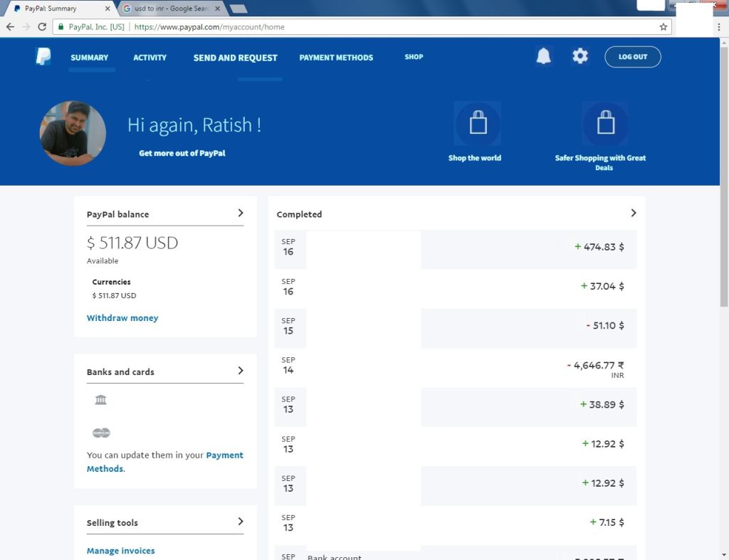Go back with the browser back arrow
The height and width of the screenshot is (560, 729).
pos(10,27)
